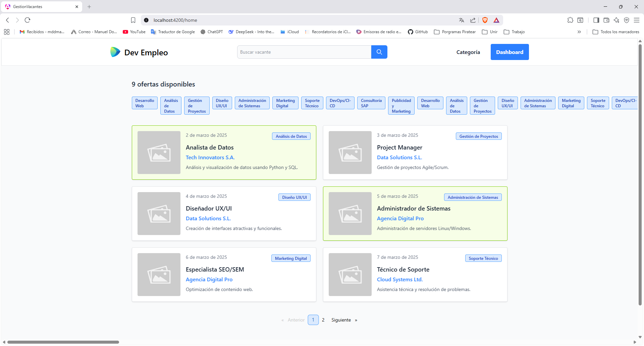Click the Buscar vacante search field

pos(304,52)
